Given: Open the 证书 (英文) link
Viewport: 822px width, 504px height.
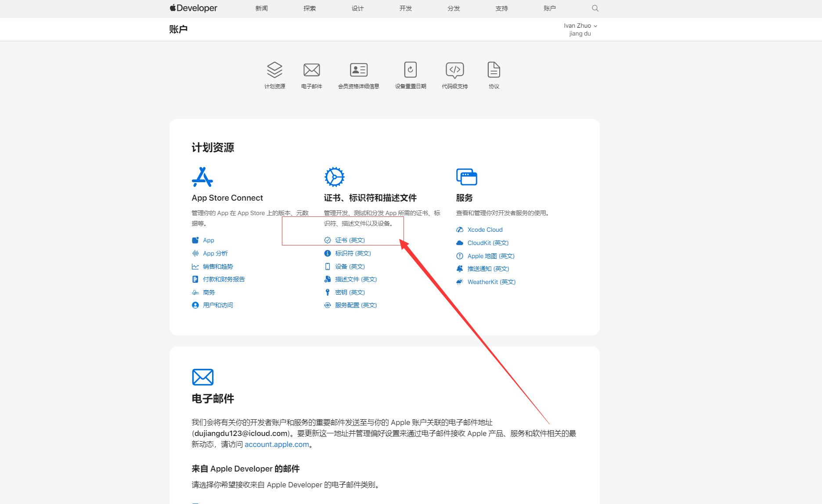Looking at the screenshot, I should point(350,240).
